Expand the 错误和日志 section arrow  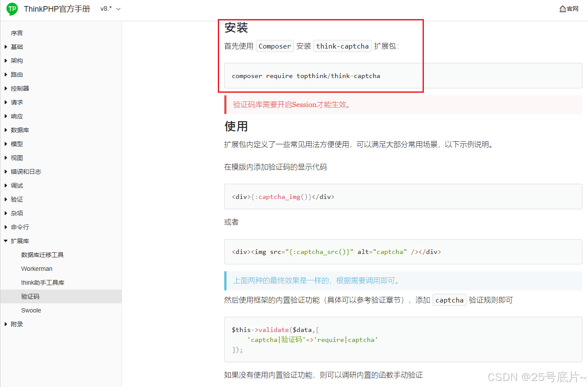click(6, 172)
